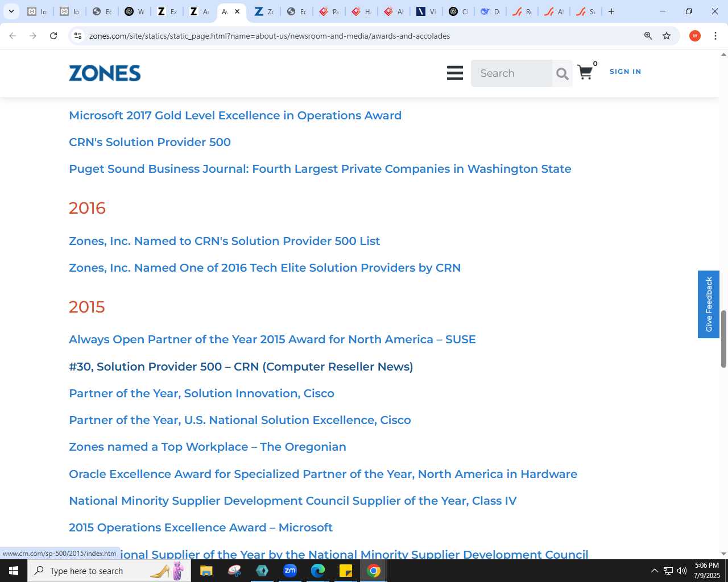The height and width of the screenshot is (582, 728).
Task: Open Top Workplace – The Oregonian link
Action: pyautogui.click(x=207, y=447)
